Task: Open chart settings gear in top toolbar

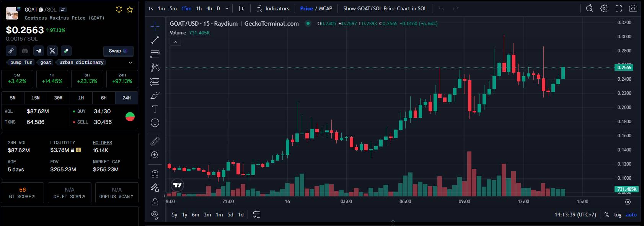Action: point(604,8)
